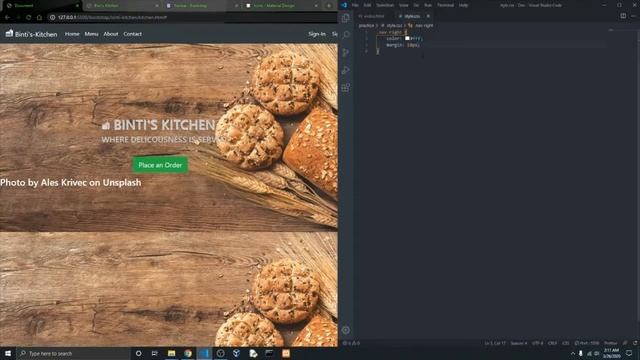640x360 pixels.
Task: Click Sign-In link in navbar
Action: click(x=317, y=34)
